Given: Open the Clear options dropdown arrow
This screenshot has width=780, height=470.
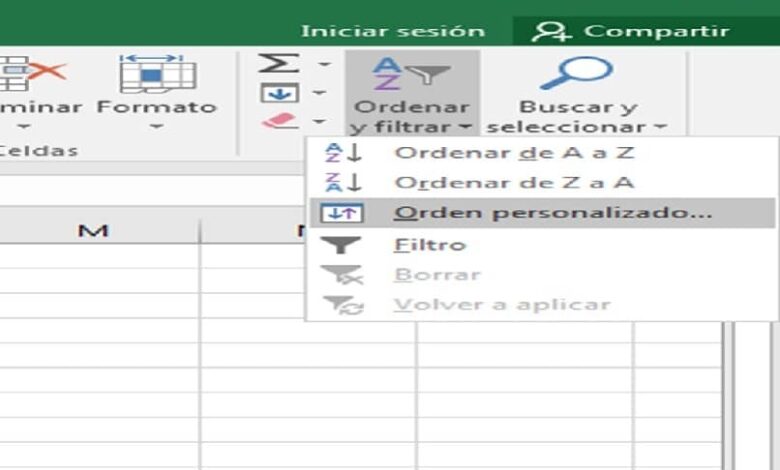Looking at the screenshot, I should [323, 121].
